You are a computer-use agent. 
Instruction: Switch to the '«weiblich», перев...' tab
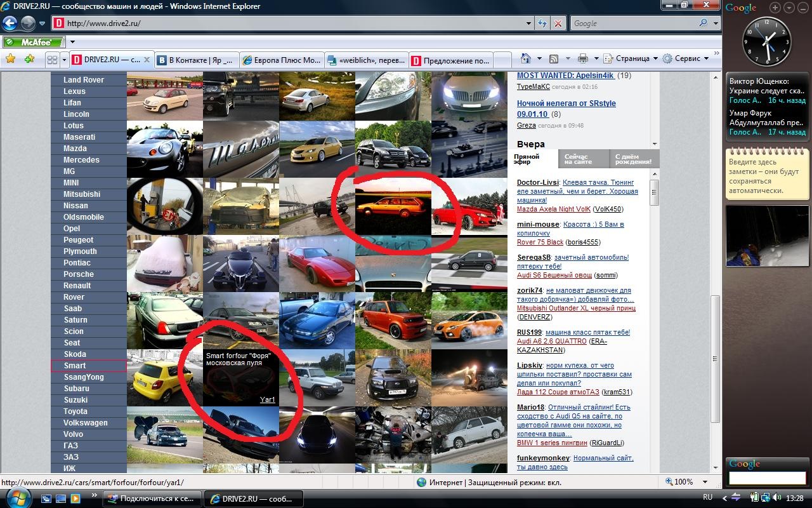coord(367,60)
